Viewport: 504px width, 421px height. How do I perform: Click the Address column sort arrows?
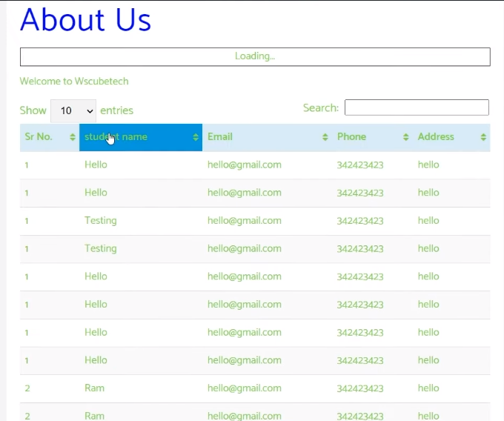483,137
